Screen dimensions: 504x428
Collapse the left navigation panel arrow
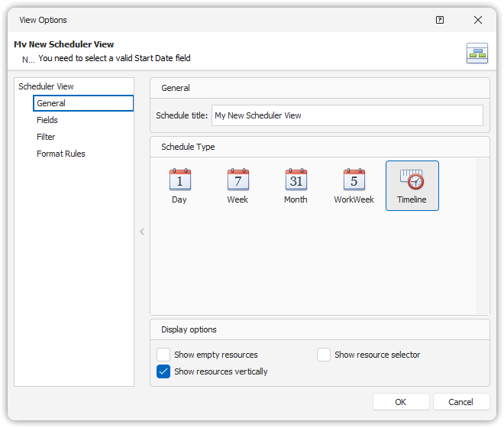coord(142,232)
